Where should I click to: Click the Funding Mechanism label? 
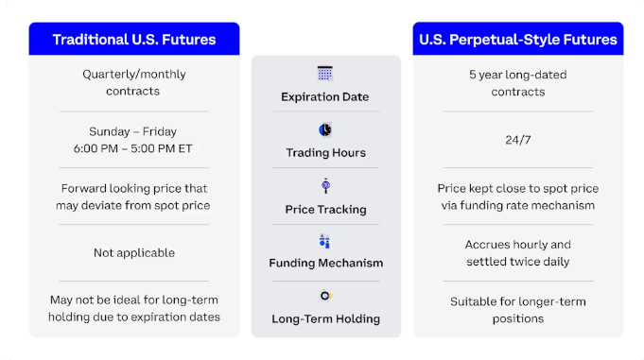325,263
